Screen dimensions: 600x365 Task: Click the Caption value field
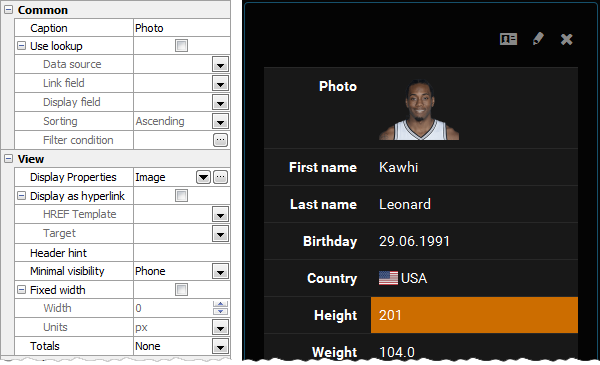(x=182, y=28)
